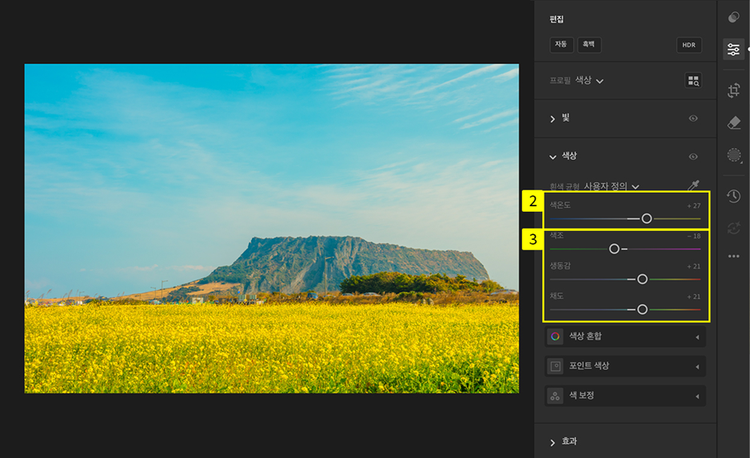Image resolution: width=750 pixels, height=458 pixels.
Task: Open the Masking circle tool
Action: tap(734, 155)
